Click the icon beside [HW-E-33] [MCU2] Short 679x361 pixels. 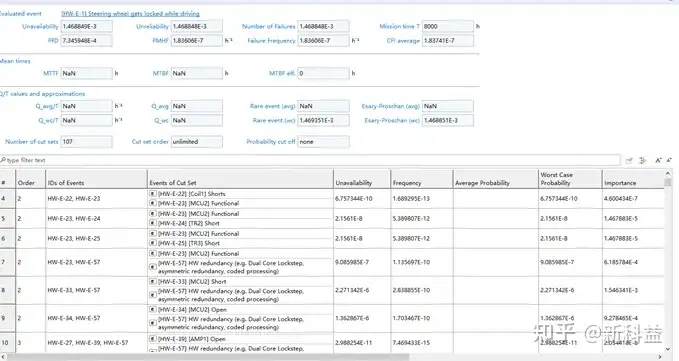click(152, 281)
